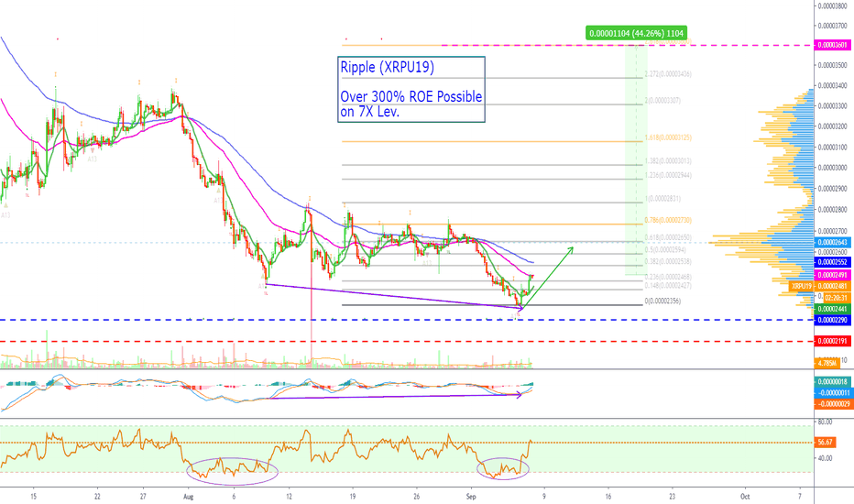Click the 1.236(0.00002944) Fibonacci level label
The image size is (854, 504).
point(668,175)
